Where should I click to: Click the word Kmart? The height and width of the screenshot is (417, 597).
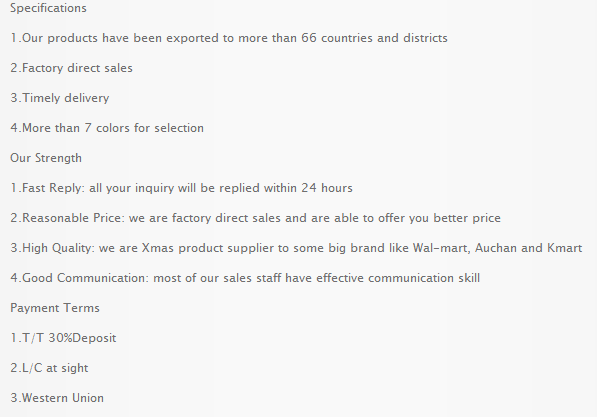565,248
